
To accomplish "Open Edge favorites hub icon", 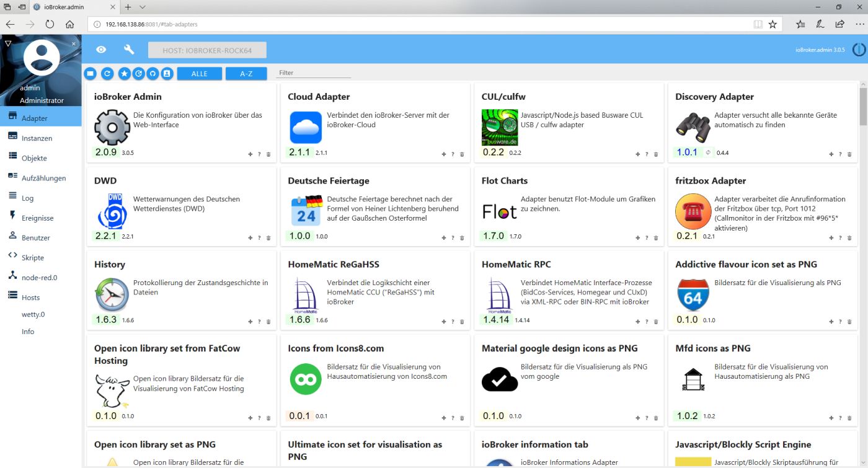I will click(x=800, y=24).
